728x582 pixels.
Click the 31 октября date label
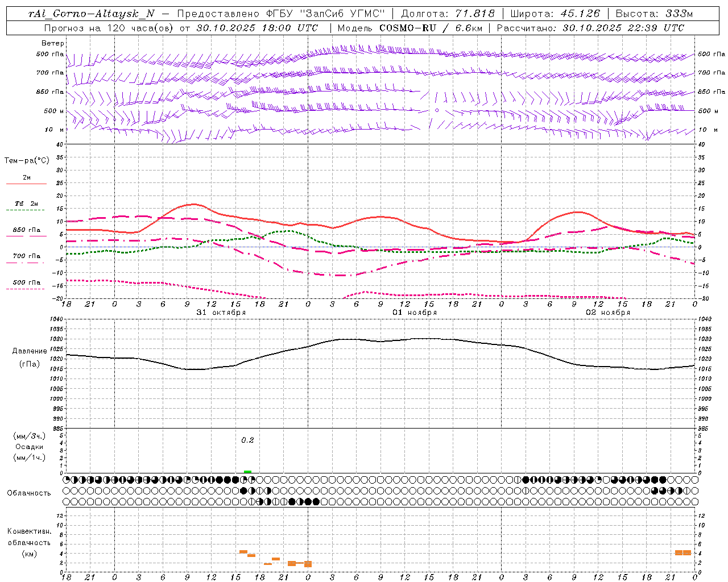pos(221,312)
